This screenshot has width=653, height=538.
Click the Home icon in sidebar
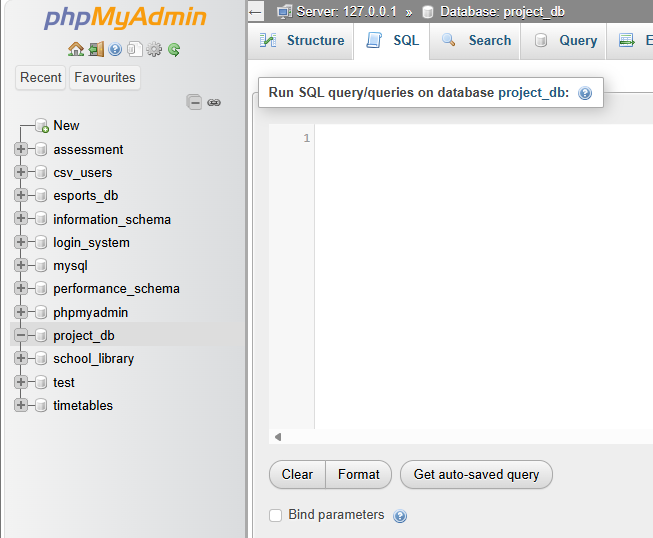[75, 50]
